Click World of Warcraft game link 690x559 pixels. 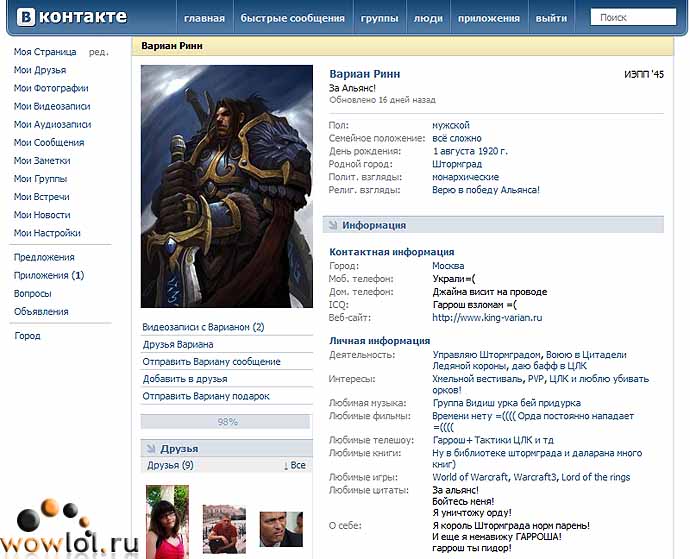[x=470, y=477]
